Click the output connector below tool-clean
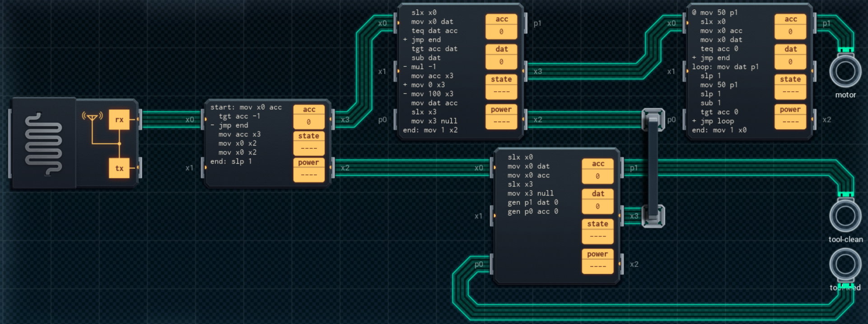The height and width of the screenshot is (324, 868). 845,265
